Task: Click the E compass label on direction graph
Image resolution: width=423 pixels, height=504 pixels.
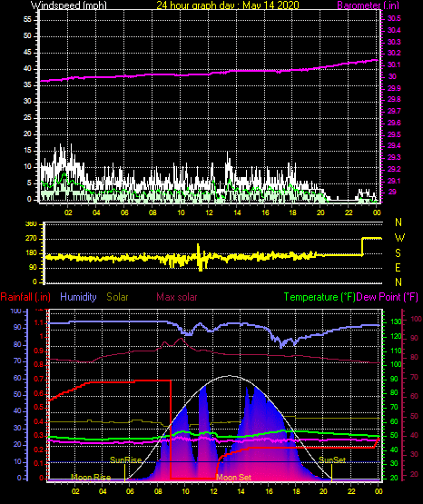Action: [x=398, y=267]
